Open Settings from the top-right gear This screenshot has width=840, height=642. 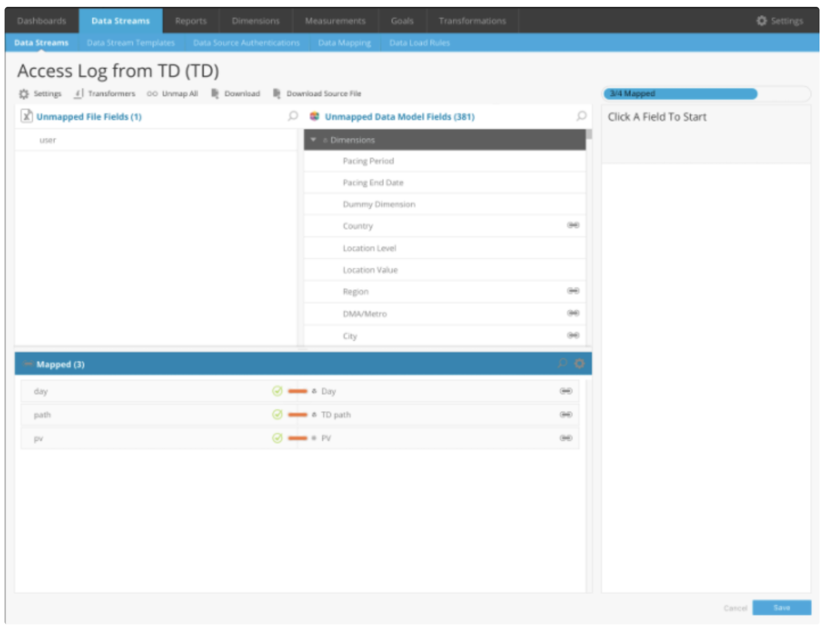tap(780, 21)
